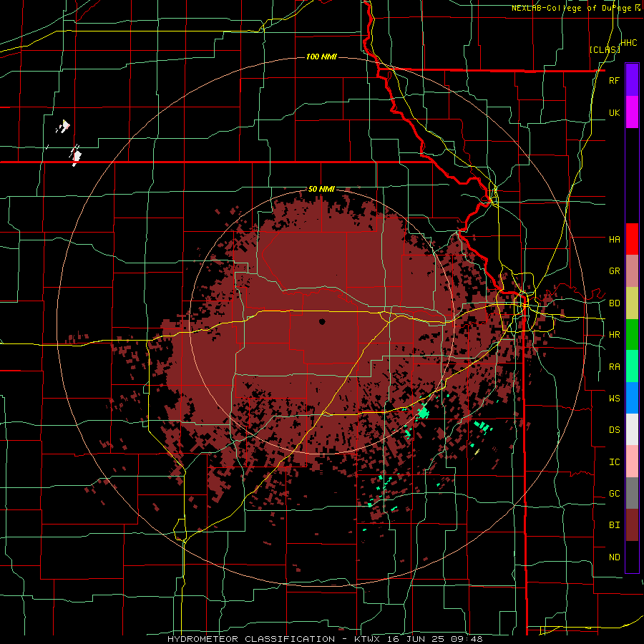Select the IC light pink swatch
Screen dimensions: 644x644
click(632, 462)
